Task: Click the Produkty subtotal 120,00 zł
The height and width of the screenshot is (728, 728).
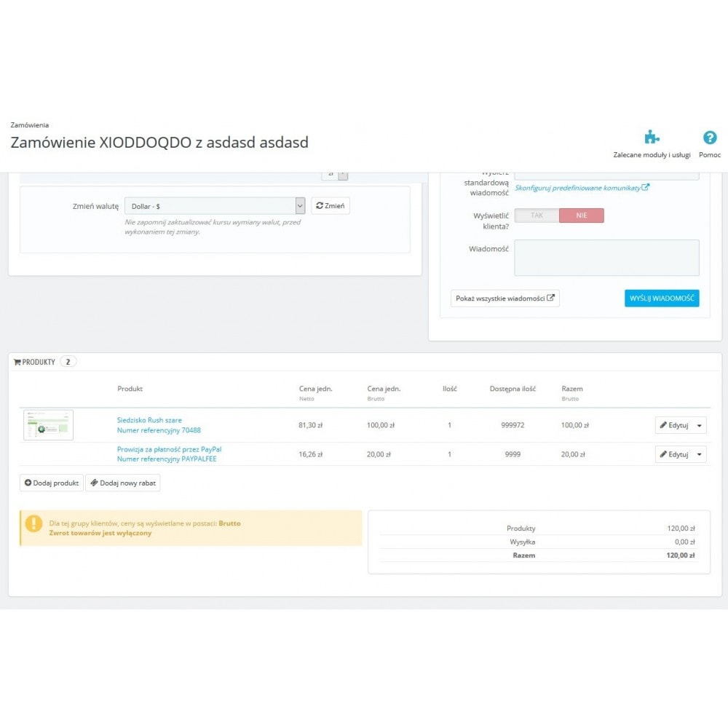Action: tap(681, 529)
